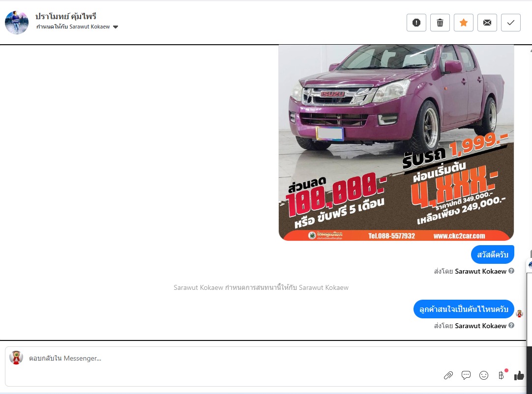Image resolution: width=532 pixels, height=394 pixels.
Task: Select the สวัสดีครับ message bubble
Action: 493,254
